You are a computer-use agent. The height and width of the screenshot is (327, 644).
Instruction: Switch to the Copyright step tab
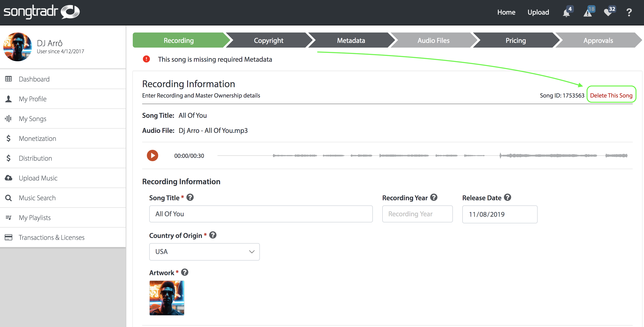point(269,40)
